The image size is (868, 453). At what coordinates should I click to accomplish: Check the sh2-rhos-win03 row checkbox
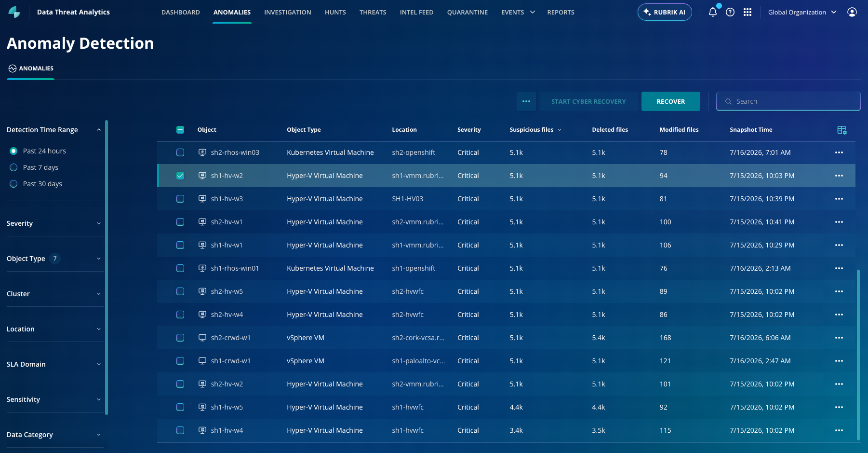(180, 152)
